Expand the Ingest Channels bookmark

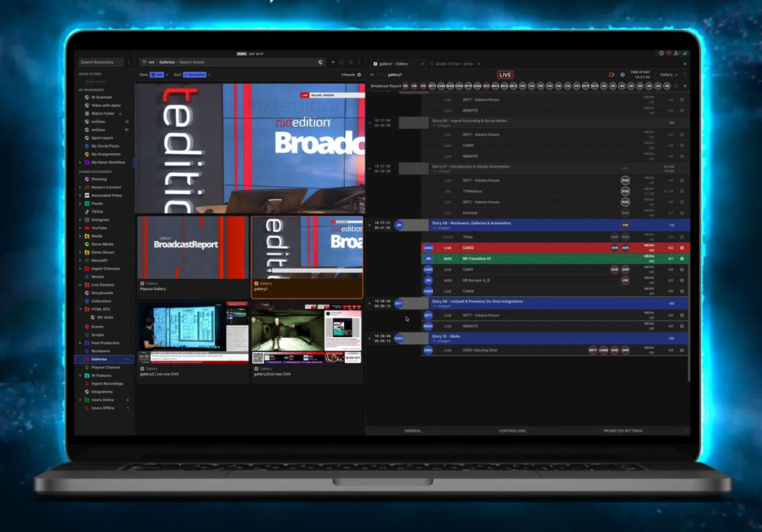click(81, 269)
